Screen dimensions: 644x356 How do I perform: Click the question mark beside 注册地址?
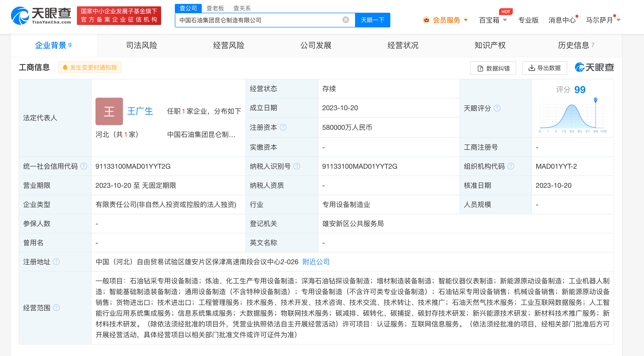pos(57,262)
